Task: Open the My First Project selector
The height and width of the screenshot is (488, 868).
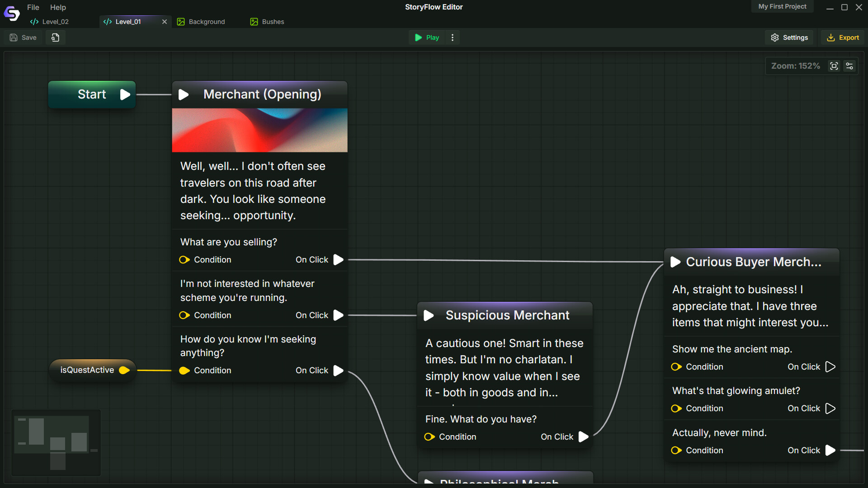Action: [x=782, y=6]
